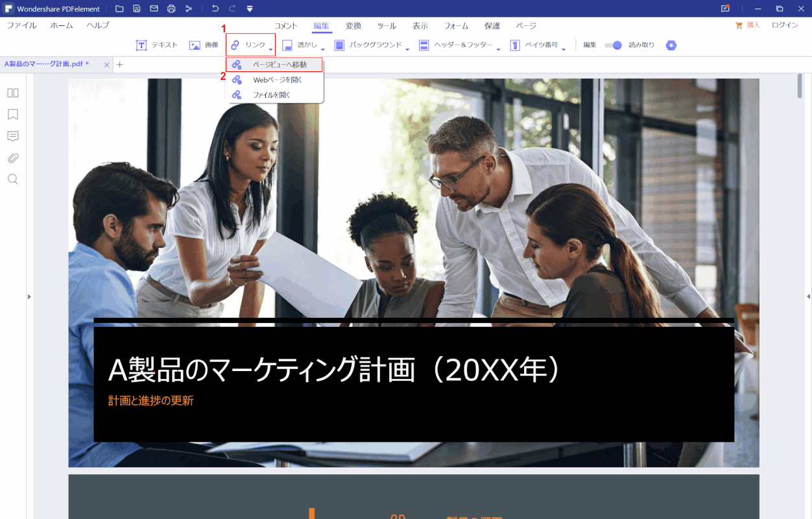Expand the バックグラウンド dropdown

(371, 45)
